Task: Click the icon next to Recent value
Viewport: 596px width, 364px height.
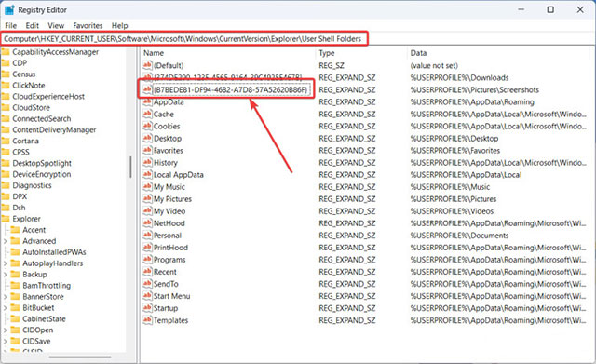Action: tap(147, 272)
